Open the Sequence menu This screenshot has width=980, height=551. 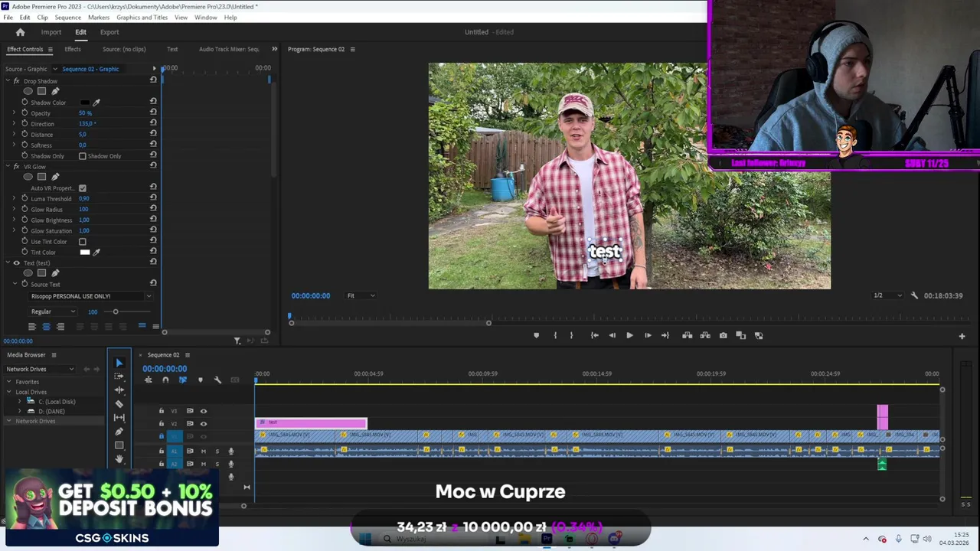tap(67, 17)
